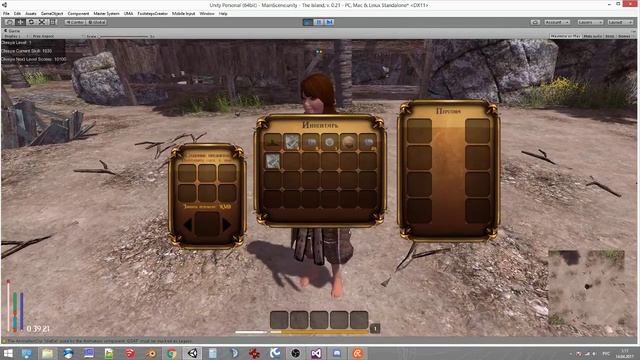Open the GameObject menu

(x=52, y=13)
